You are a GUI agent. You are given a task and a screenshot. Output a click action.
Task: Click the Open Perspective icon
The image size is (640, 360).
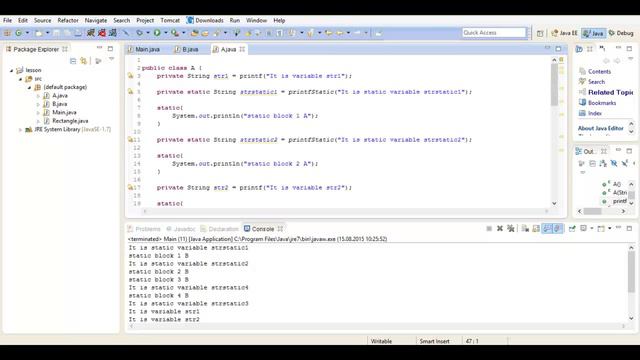540,33
